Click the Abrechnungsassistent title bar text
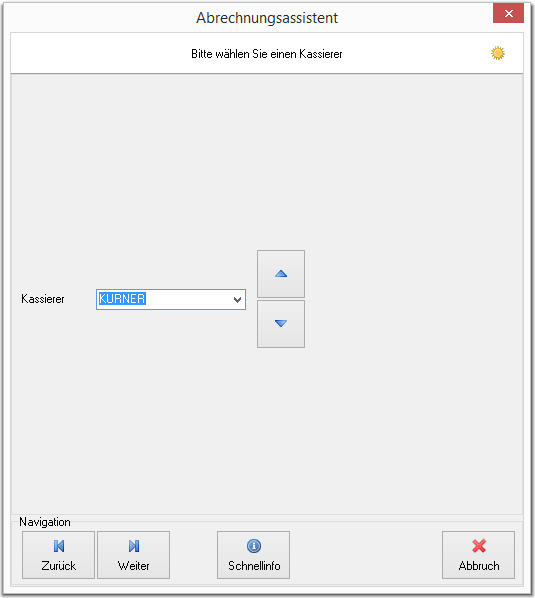 tap(267, 18)
